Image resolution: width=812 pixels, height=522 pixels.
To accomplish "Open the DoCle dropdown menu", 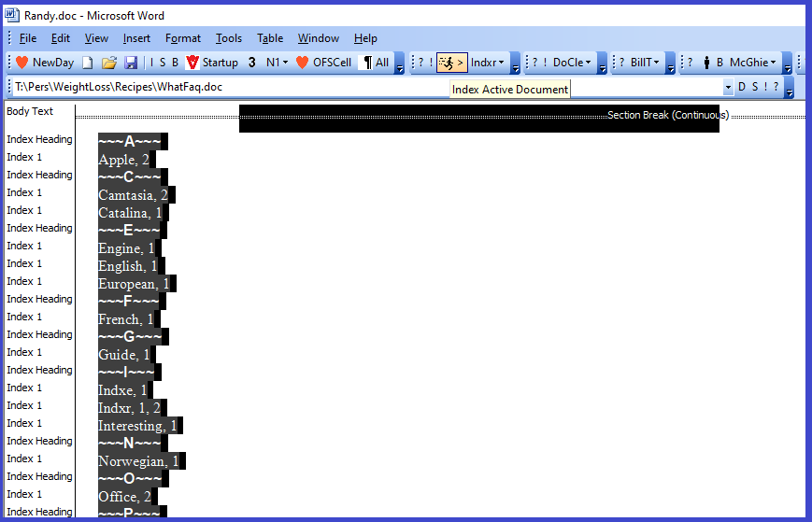I will (x=572, y=63).
